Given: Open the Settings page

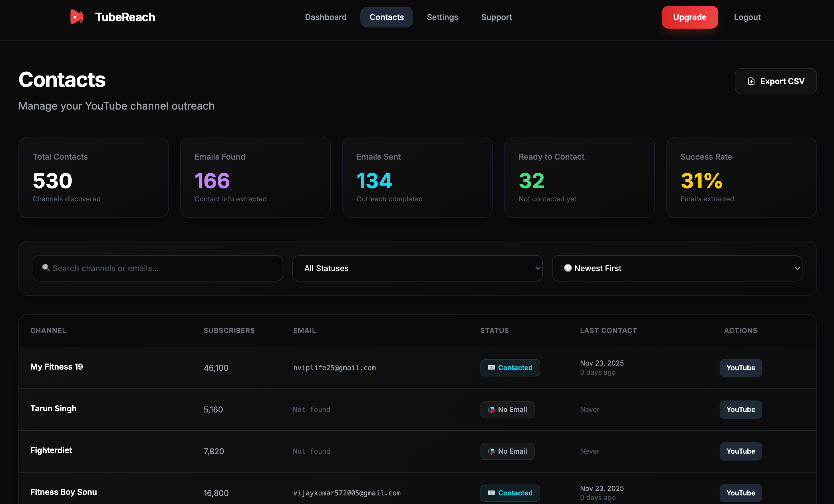Looking at the screenshot, I should click(x=442, y=17).
